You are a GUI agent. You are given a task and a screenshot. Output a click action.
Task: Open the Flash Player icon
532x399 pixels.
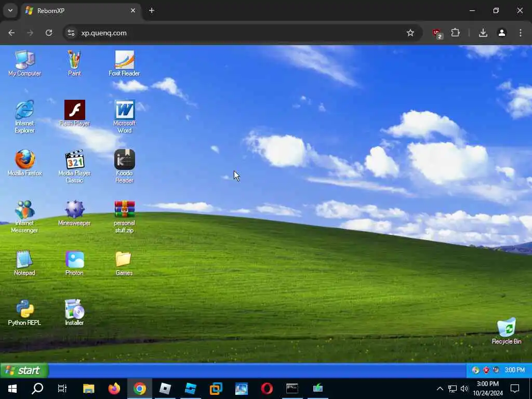coord(74,113)
